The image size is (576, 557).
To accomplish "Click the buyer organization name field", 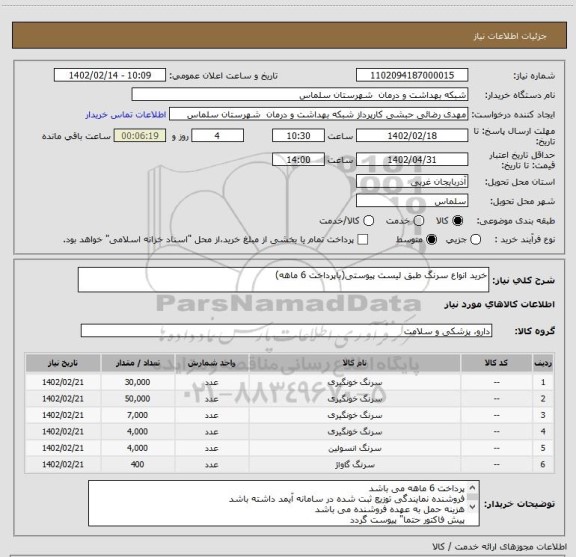I will [300, 95].
